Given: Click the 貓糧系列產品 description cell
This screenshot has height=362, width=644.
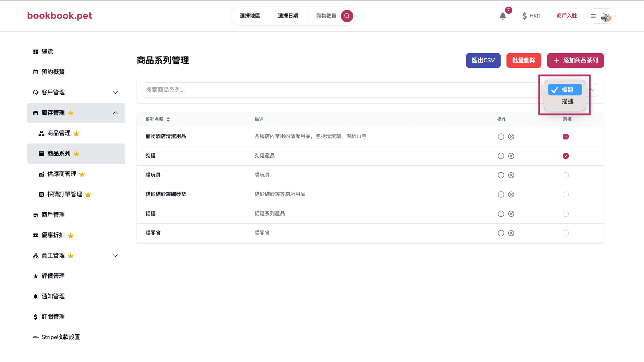Looking at the screenshot, I should [x=270, y=214].
